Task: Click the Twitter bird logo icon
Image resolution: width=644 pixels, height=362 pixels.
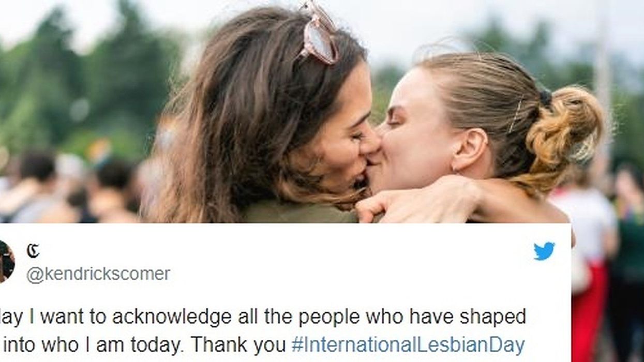Action: tap(544, 251)
